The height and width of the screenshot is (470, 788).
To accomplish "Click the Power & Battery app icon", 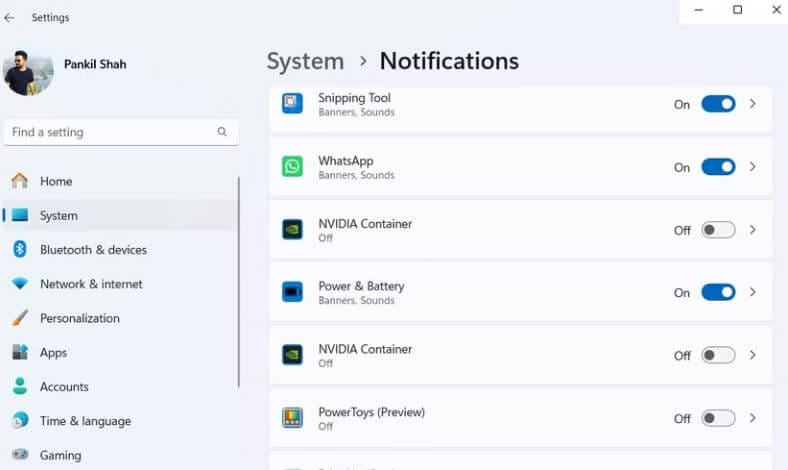I will click(292, 292).
